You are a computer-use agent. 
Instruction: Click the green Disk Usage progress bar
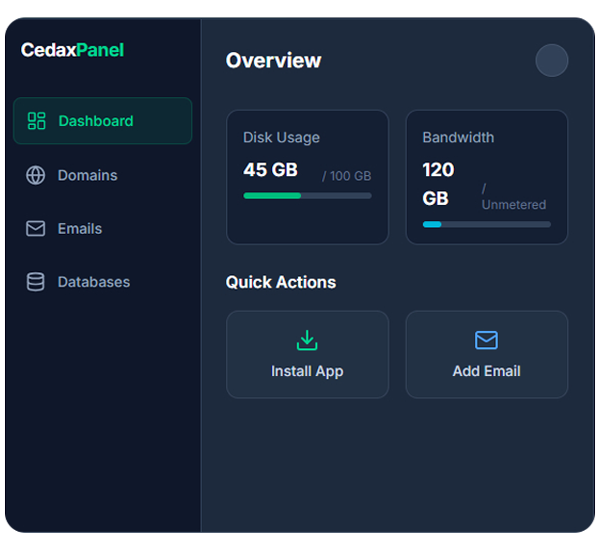(272, 196)
